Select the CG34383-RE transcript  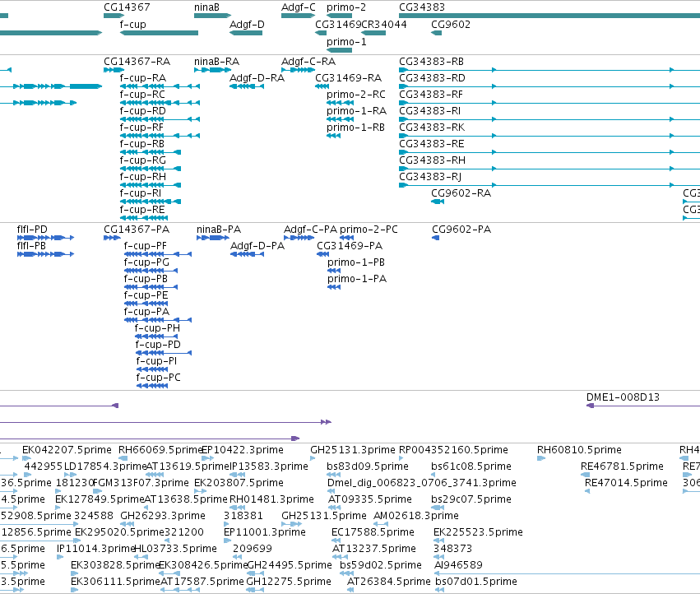coord(549,152)
